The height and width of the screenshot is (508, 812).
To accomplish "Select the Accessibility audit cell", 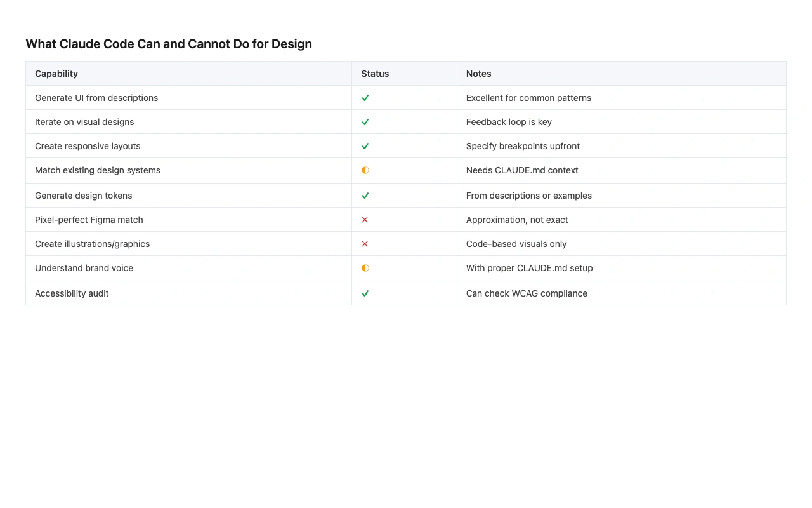I will click(189, 293).
